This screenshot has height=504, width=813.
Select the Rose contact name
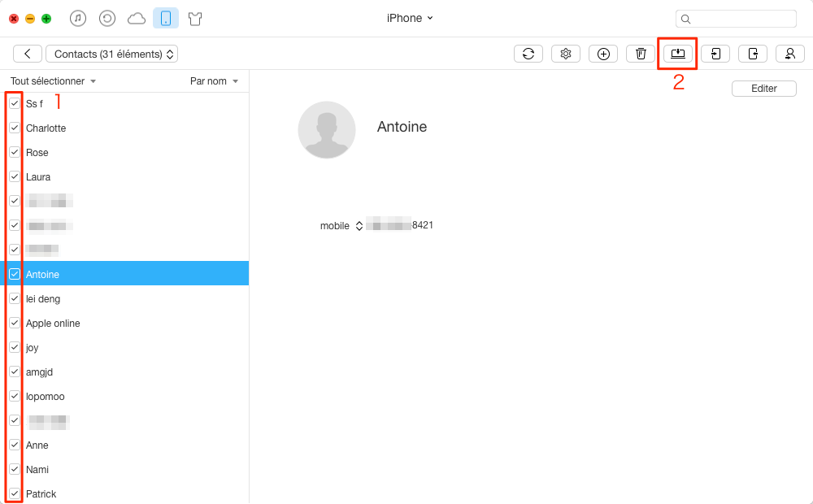click(37, 153)
